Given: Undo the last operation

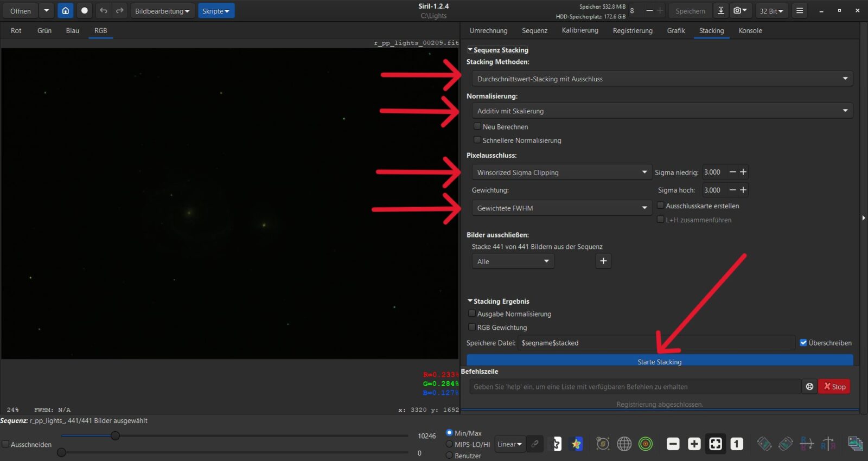Looking at the screenshot, I should point(104,11).
